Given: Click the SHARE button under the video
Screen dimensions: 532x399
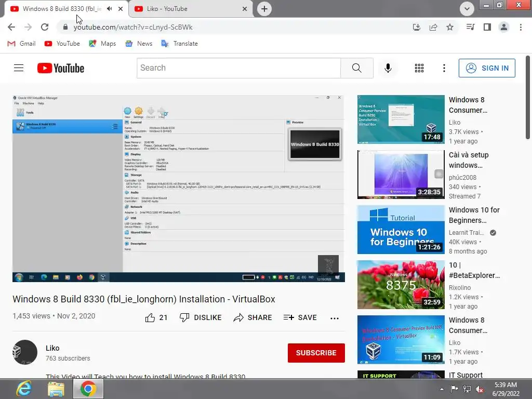Looking at the screenshot, I should [253, 317].
